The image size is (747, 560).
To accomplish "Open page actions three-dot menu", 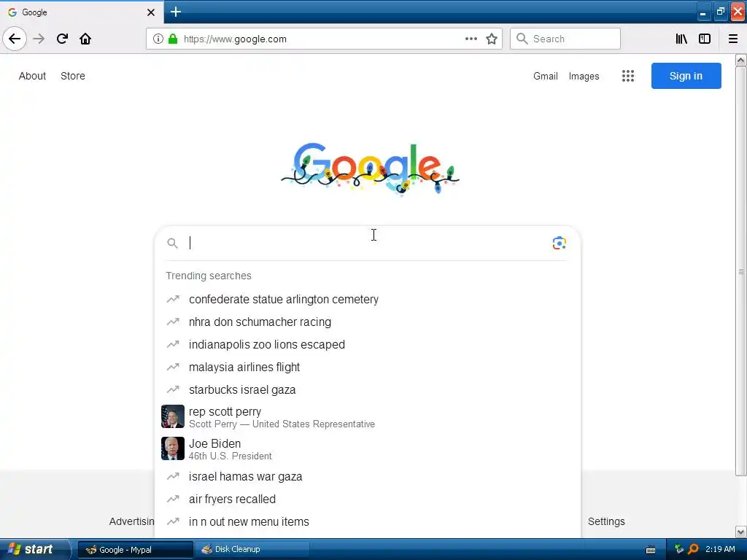I will click(471, 39).
